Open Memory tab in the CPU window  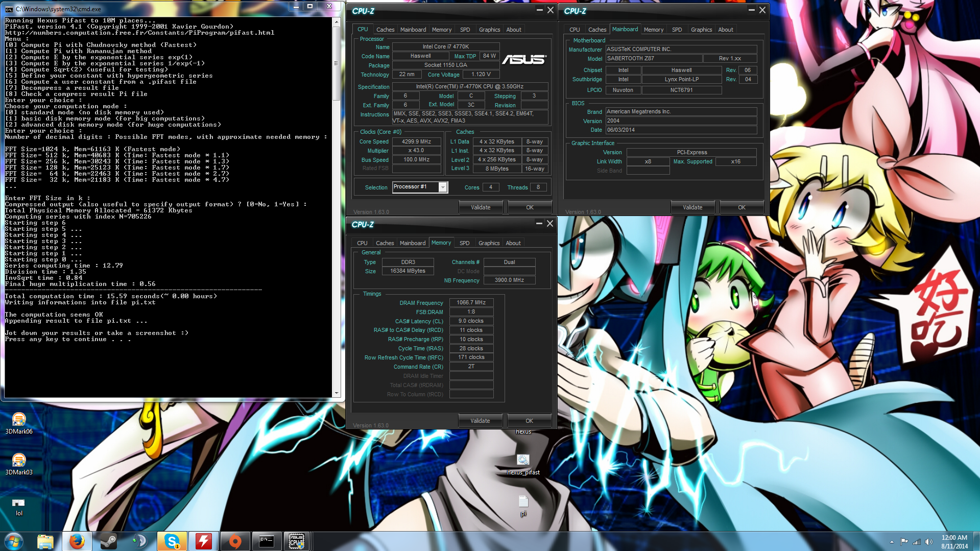click(x=442, y=30)
